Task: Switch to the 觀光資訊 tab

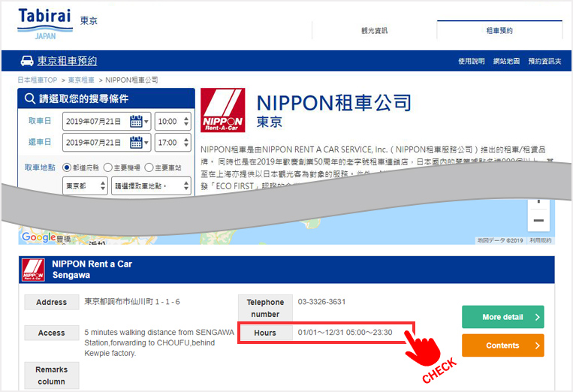Action: coord(375,30)
